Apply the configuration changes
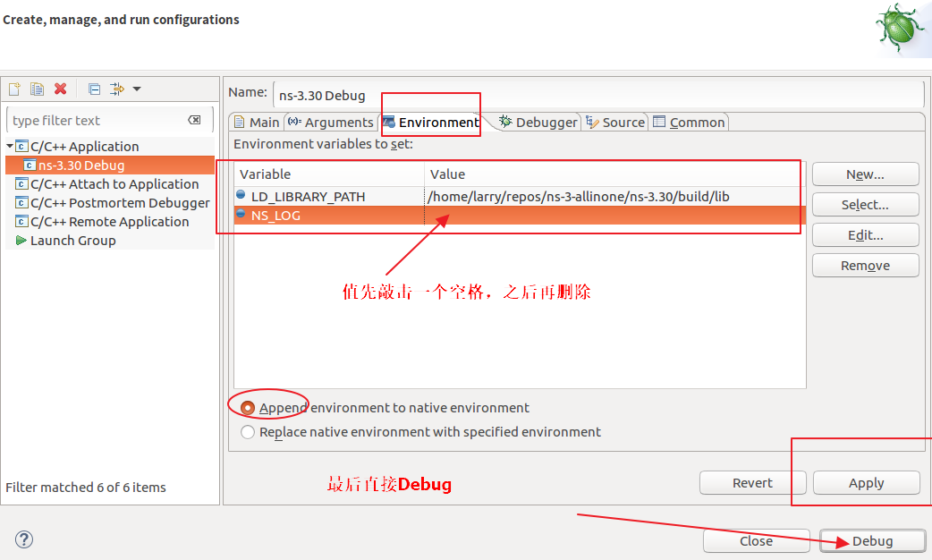 [x=865, y=482]
